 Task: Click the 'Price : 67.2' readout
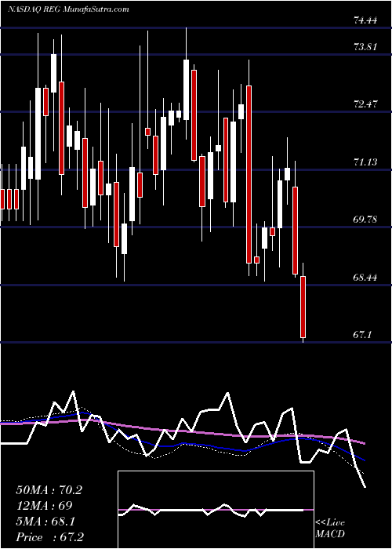tap(49, 537)
